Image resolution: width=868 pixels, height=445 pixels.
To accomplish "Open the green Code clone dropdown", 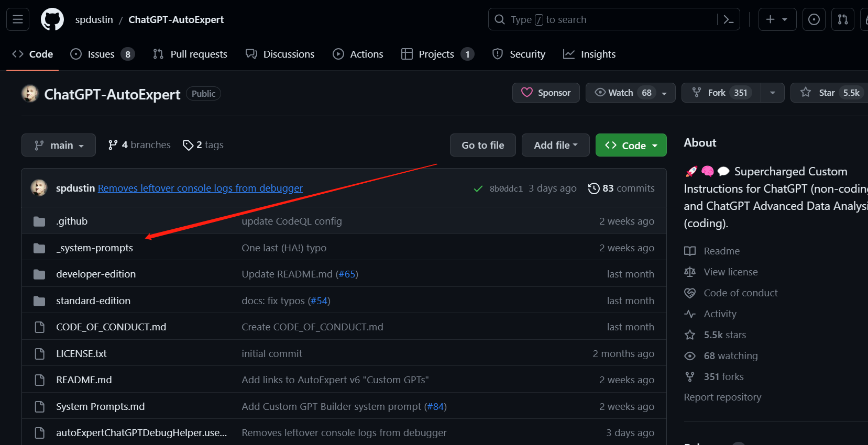I will (631, 145).
